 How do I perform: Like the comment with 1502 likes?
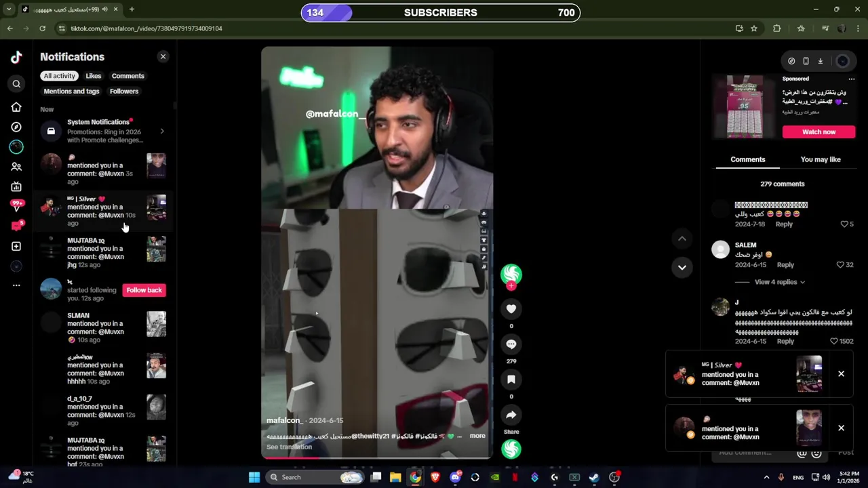coord(834,342)
